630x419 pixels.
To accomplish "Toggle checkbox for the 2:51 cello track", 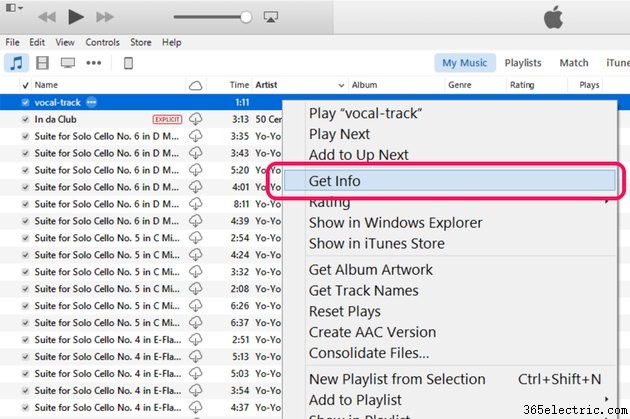I will 25,340.
